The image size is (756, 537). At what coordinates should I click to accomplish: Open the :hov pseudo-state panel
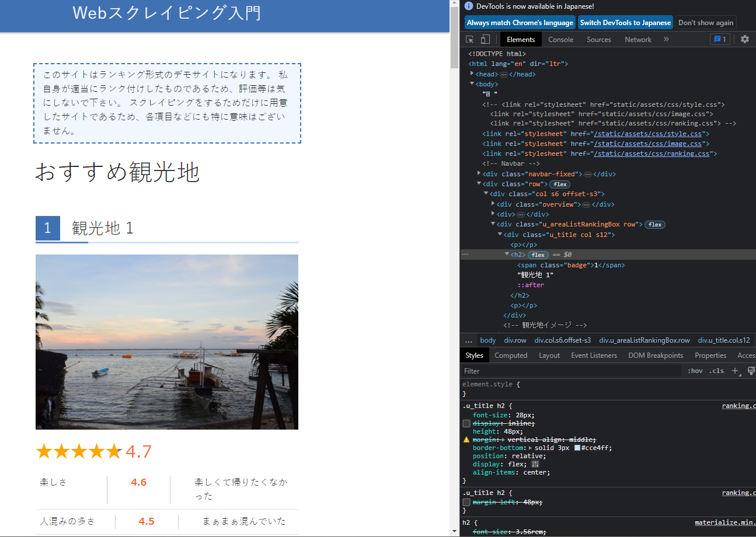(x=695, y=370)
